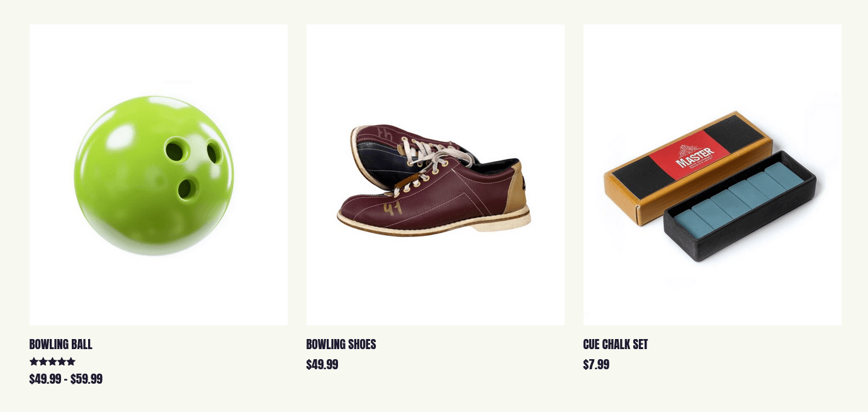The height and width of the screenshot is (412, 868).
Task: Click the fourth star of the rating
Action: [62, 362]
